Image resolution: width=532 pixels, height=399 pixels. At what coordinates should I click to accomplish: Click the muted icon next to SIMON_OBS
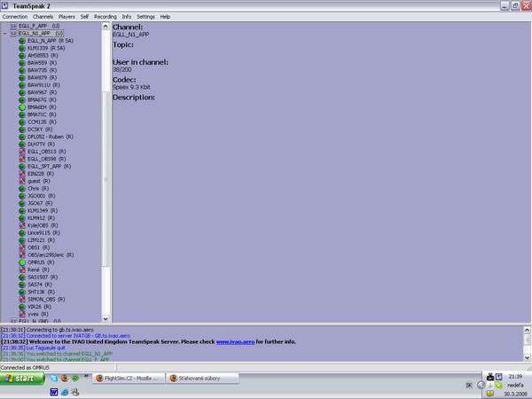[22, 300]
